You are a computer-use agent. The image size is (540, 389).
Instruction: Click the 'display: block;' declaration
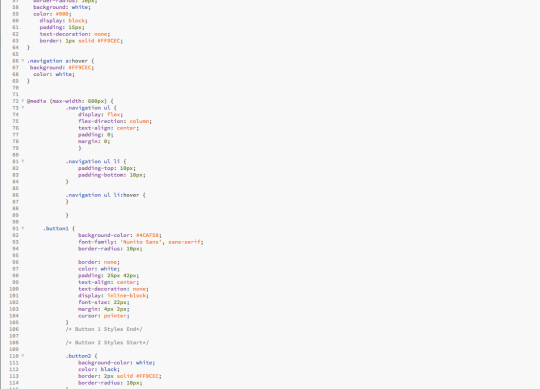(x=63, y=21)
